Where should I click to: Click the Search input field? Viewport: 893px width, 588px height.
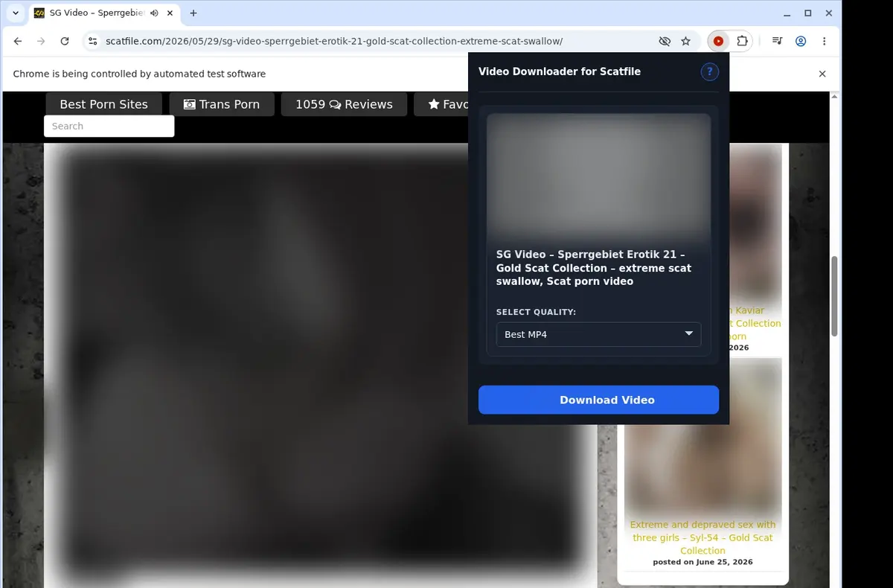(x=109, y=126)
